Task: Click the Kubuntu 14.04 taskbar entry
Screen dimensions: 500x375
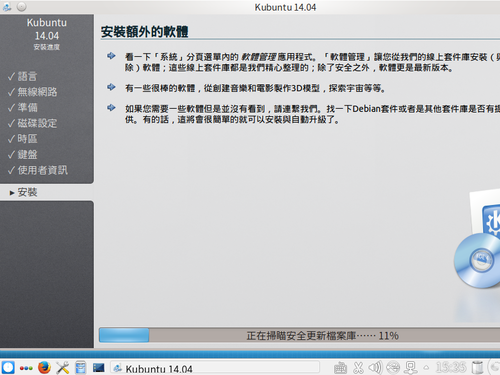Action: pyautogui.click(x=215, y=368)
